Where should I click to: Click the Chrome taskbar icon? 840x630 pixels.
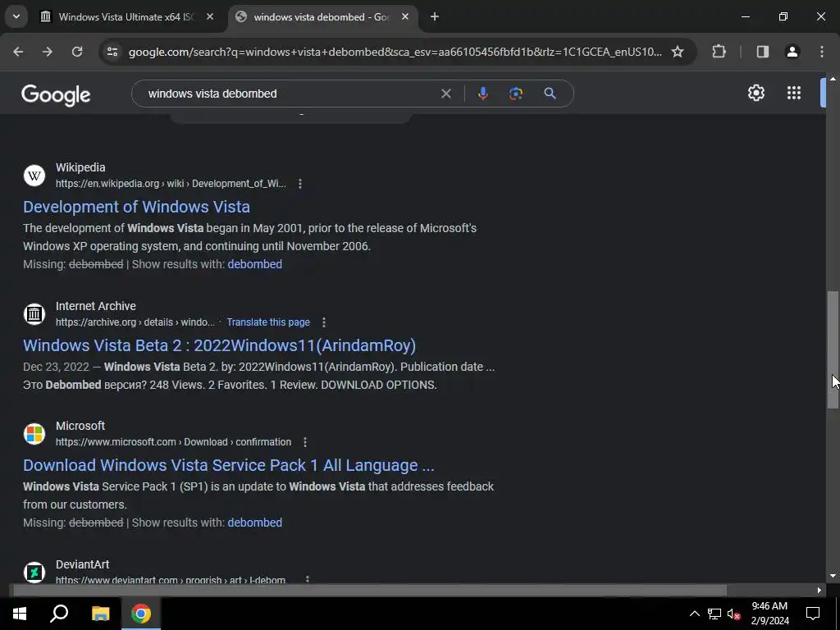coord(141,614)
